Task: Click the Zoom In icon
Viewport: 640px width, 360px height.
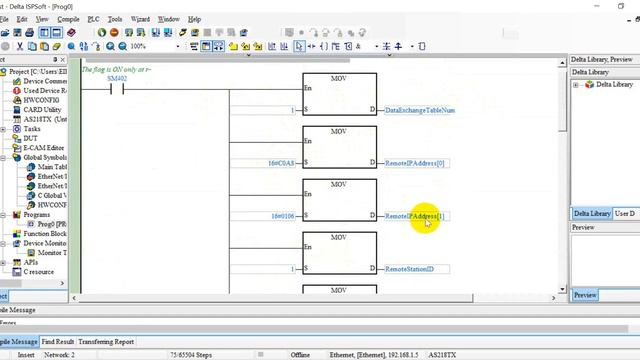Action: click(110, 47)
